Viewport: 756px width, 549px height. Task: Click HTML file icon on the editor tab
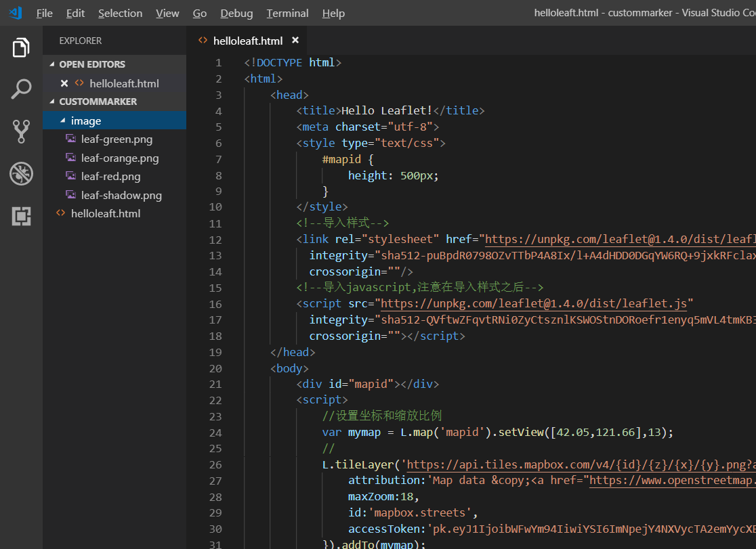click(203, 41)
